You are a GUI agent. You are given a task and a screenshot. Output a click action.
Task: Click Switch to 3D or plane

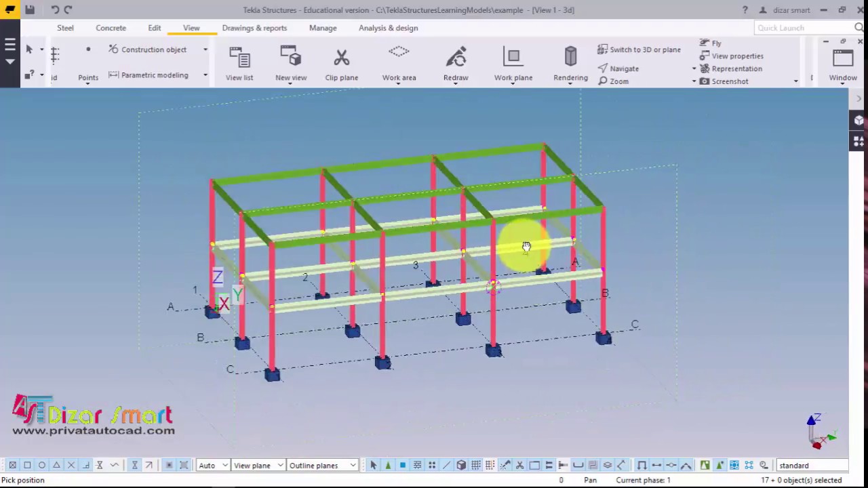pyautogui.click(x=639, y=49)
